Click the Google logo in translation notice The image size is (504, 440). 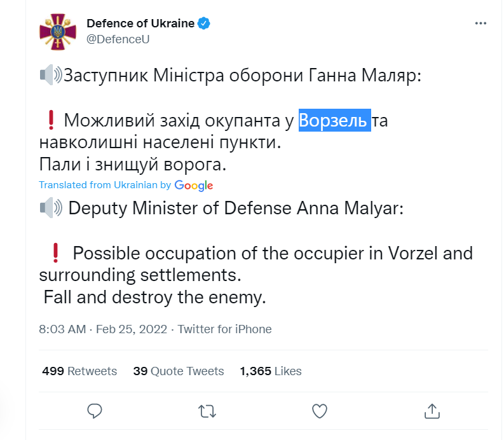(194, 186)
